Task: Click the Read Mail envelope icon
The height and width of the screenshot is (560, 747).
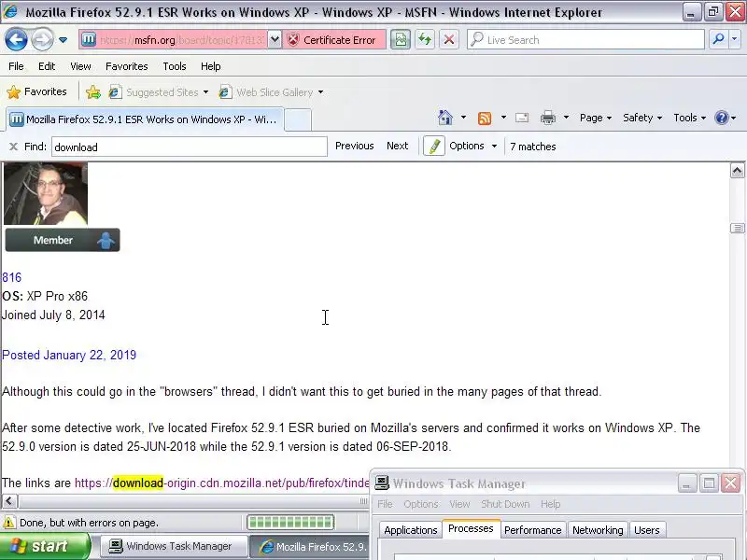Action: [x=522, y=118]
